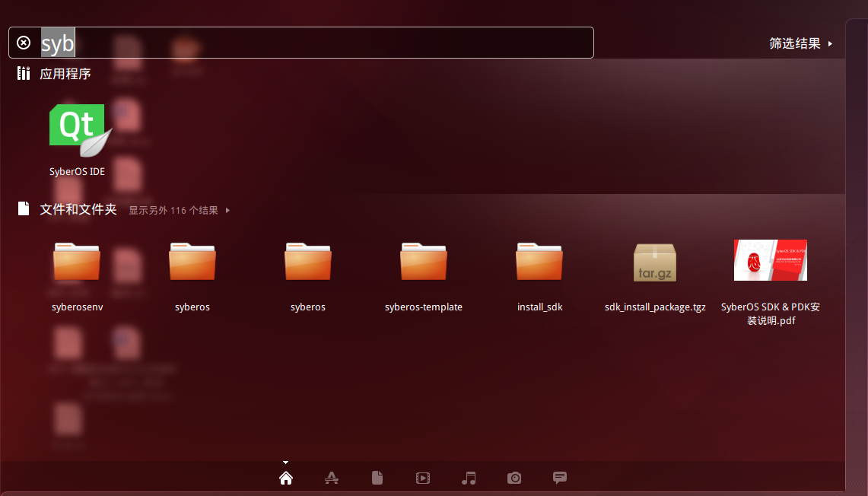Show the other 116 file results
This screenshot has height=496, width=868.
click(x=180, y=211)
